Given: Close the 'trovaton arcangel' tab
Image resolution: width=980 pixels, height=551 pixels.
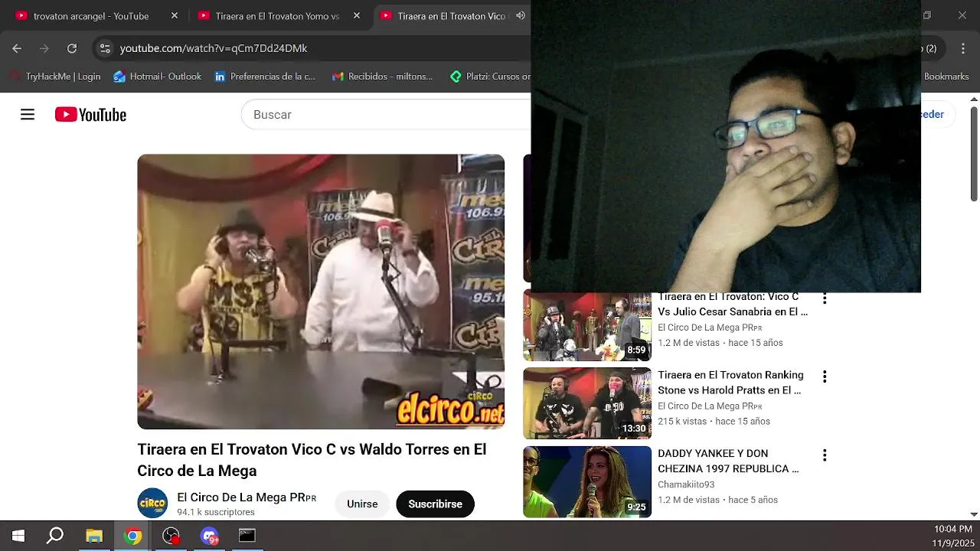Looking at the screenshot, I should pyautogui.click(x=175, y=15).
